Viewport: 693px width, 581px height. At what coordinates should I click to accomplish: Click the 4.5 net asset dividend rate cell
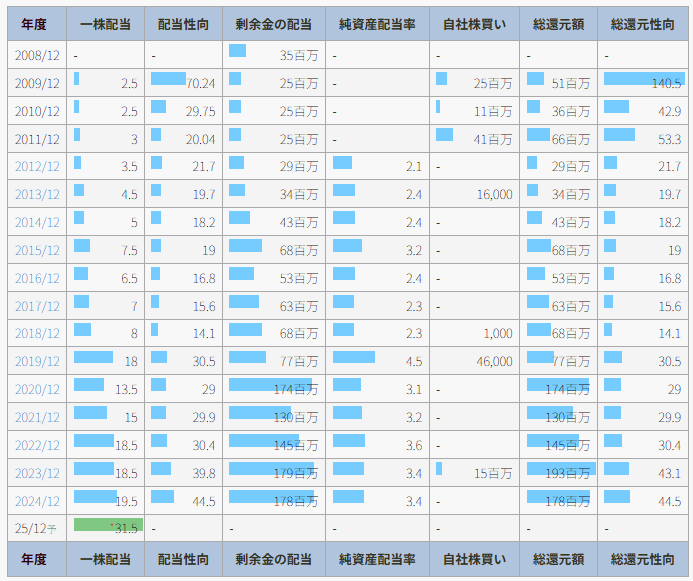coord(376,361)
